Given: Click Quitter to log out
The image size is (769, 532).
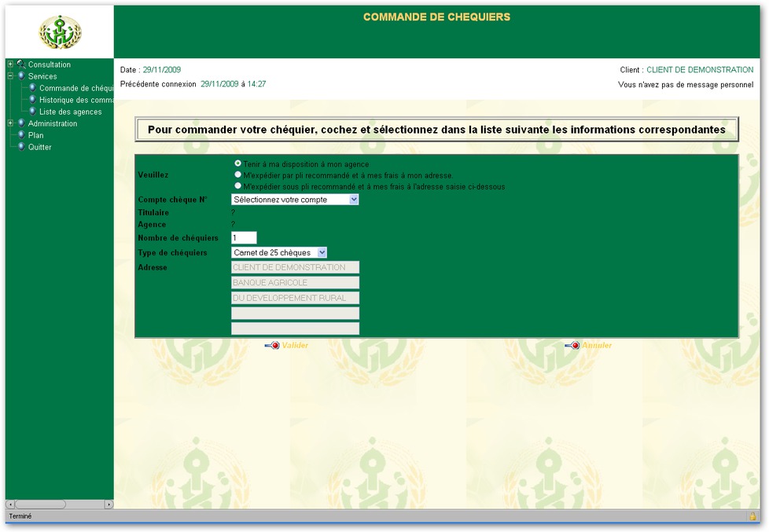Looking at the screenshot, I should pyautogui.click(x=40, y=147).
